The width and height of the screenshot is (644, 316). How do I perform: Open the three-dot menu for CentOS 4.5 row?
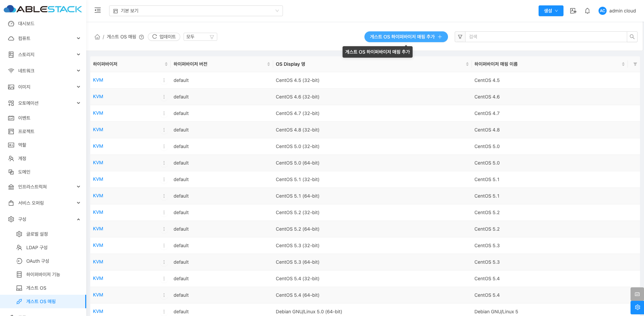tap(164, 80)
